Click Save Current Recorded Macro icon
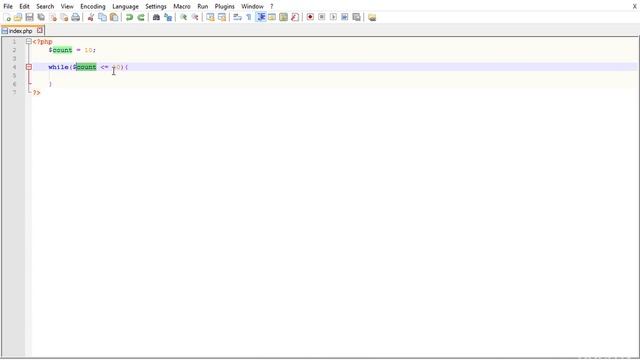 (356, 17)
